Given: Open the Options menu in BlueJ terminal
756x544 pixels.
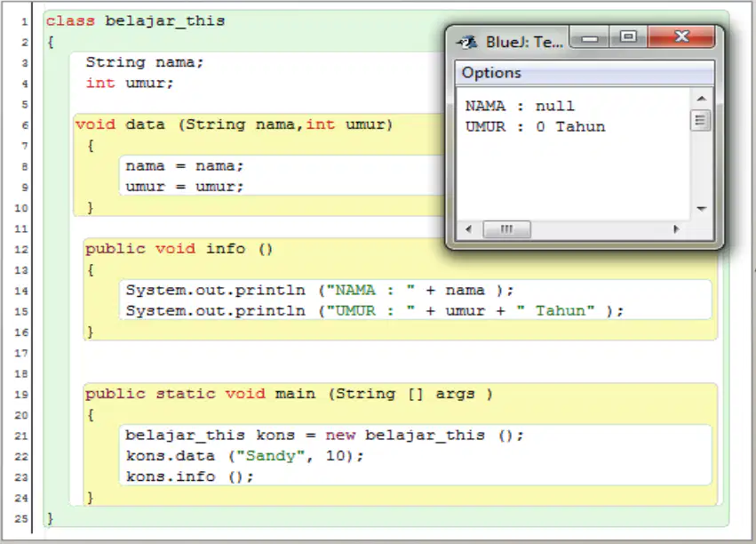Looking at the screenshot, I should coord(491,73).
